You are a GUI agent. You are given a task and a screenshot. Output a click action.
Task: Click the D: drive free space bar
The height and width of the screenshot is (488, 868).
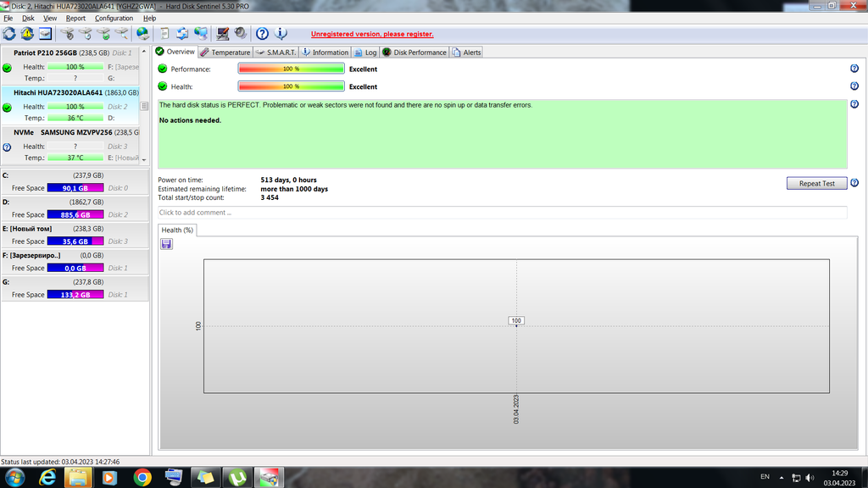click(75, 214)
